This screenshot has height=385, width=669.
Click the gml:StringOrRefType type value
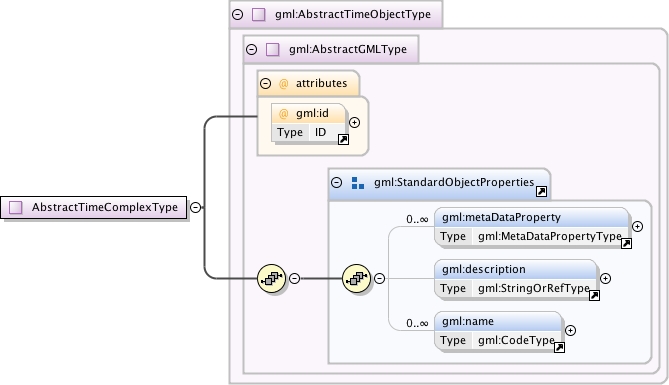click(x=534, y=288)
